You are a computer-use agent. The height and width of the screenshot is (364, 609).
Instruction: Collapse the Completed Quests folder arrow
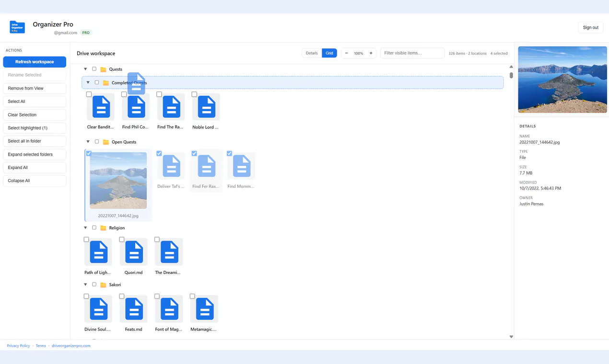click(x=88, y=82)
